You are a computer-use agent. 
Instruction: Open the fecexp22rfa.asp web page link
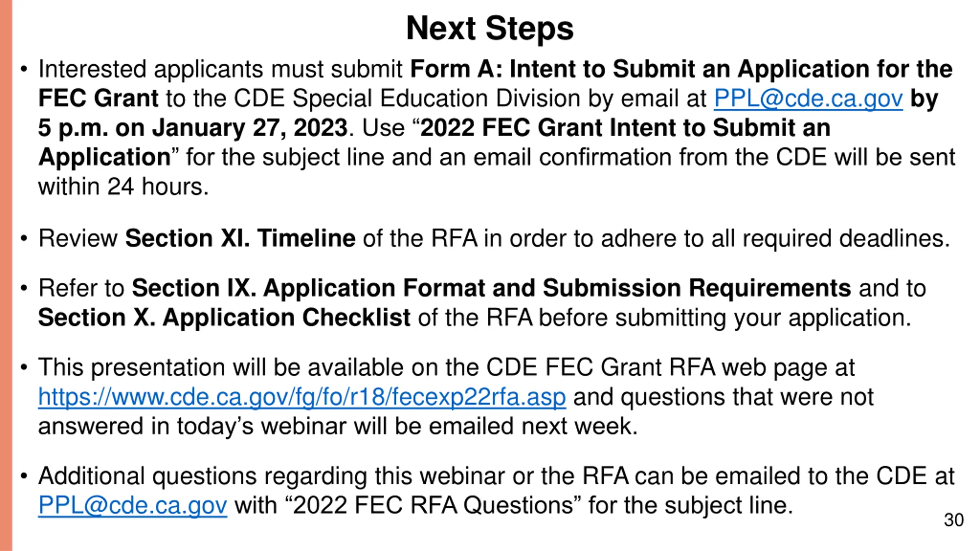(x=302, y=397)
